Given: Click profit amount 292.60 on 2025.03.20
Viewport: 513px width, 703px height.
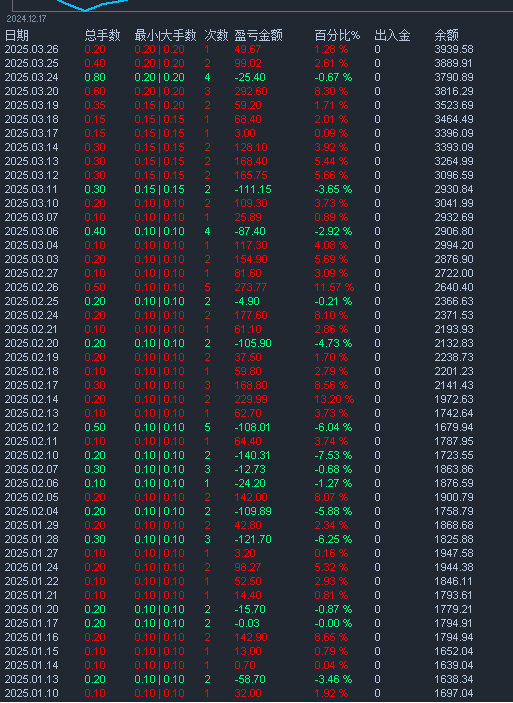Looking at the screenshot, I should [x=251, y=91].
